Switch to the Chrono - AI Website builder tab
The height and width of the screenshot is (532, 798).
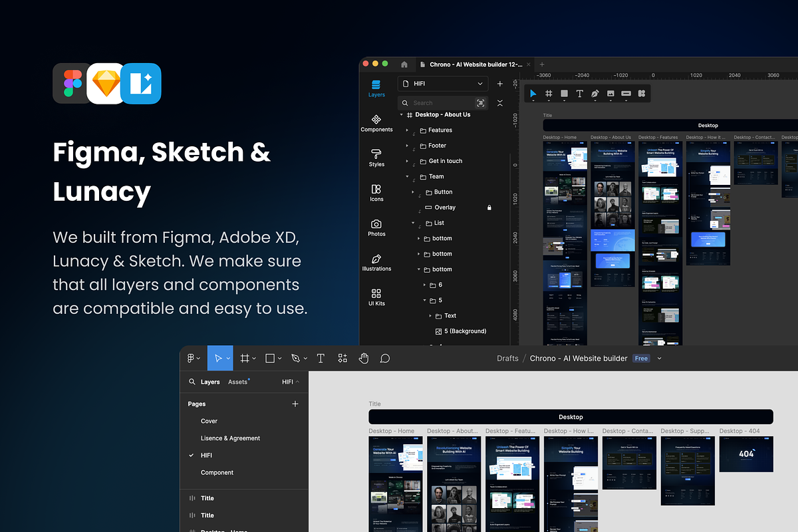(x=475, y=65)
